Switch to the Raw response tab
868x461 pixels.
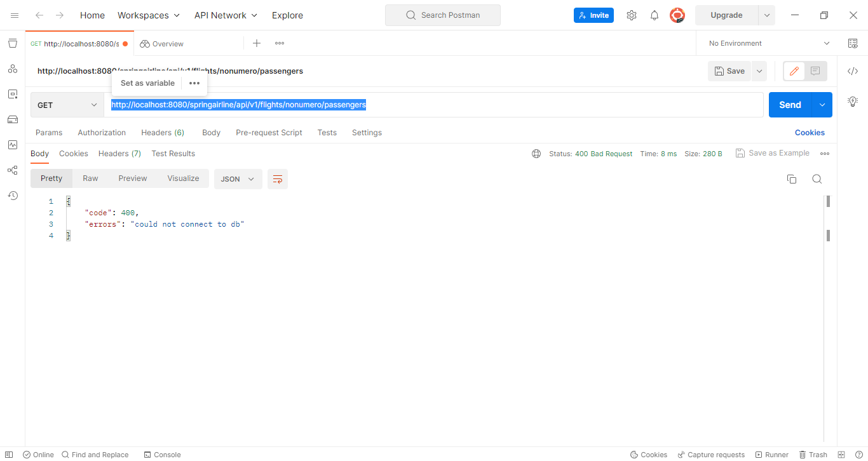point(90,178)
